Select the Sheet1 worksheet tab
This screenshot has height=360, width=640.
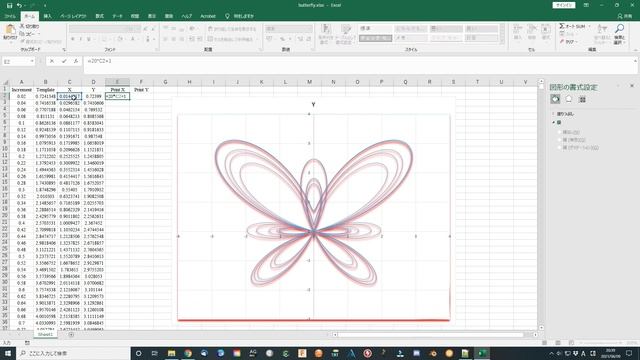(x=45, y=335)
